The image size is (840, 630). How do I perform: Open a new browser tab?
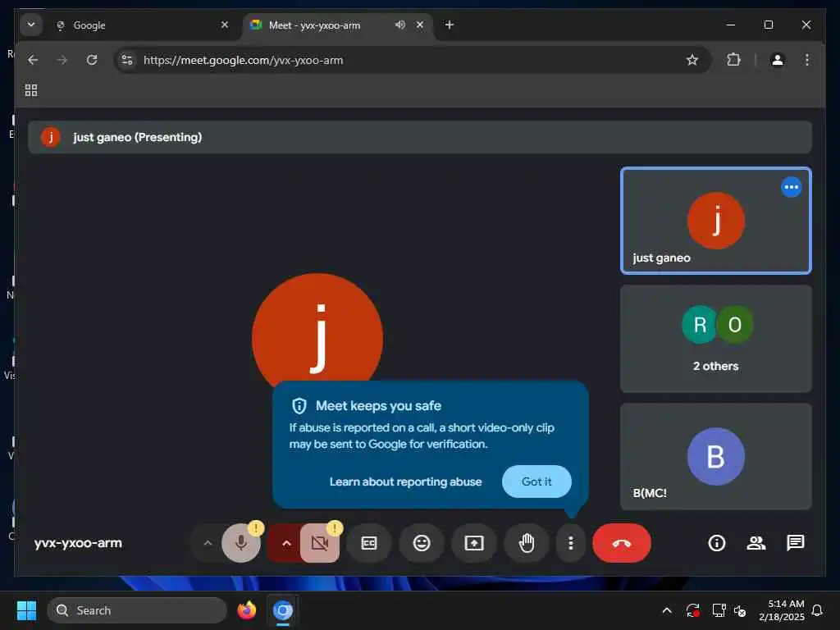450,25
